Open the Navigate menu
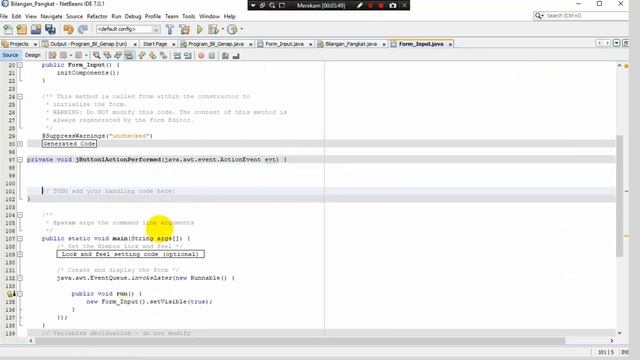This screenshot has width=640, height=360. coord(51,16)
